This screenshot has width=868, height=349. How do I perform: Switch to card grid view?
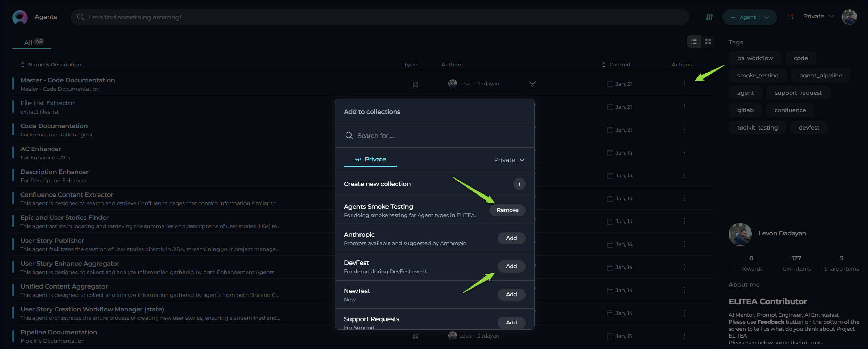point(708,42)
